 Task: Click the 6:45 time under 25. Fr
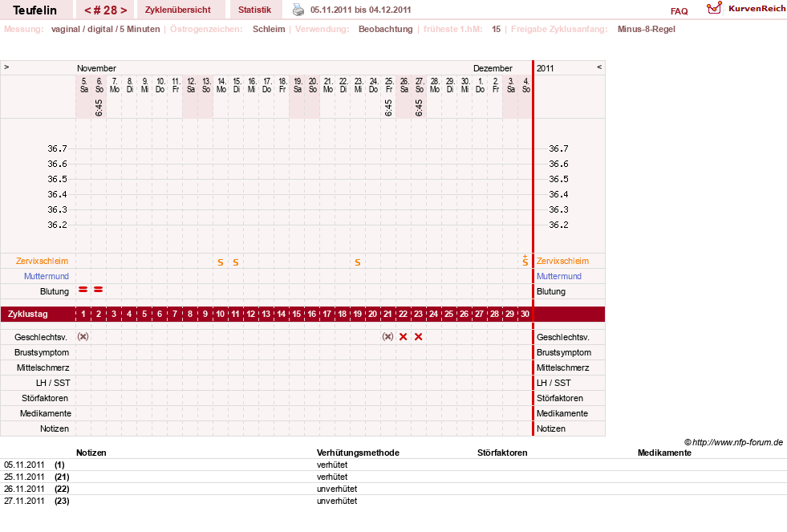pyautogui.click(x=388, y=108)
